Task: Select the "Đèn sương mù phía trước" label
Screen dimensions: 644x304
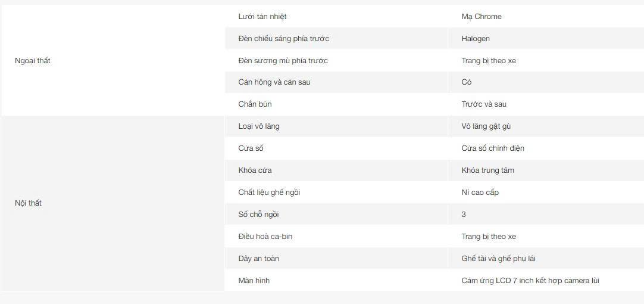Action: coord(283,61)
